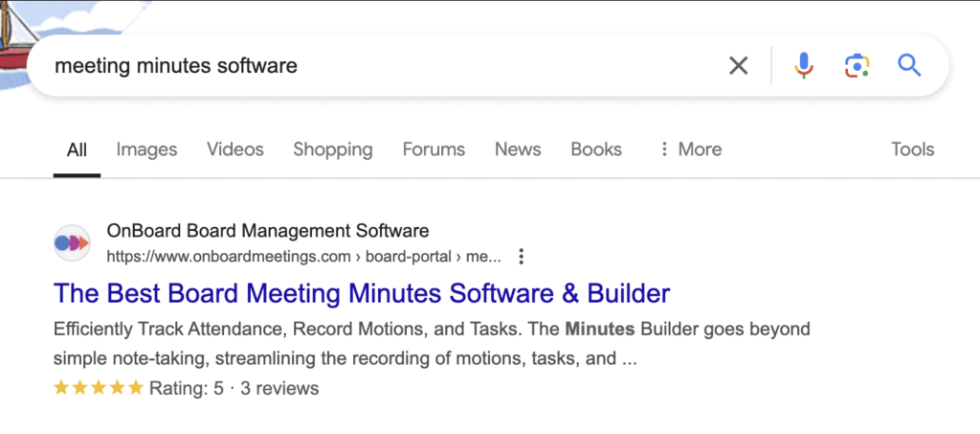
Task: Click the five-star rating icons
Action: coord(99,388)
